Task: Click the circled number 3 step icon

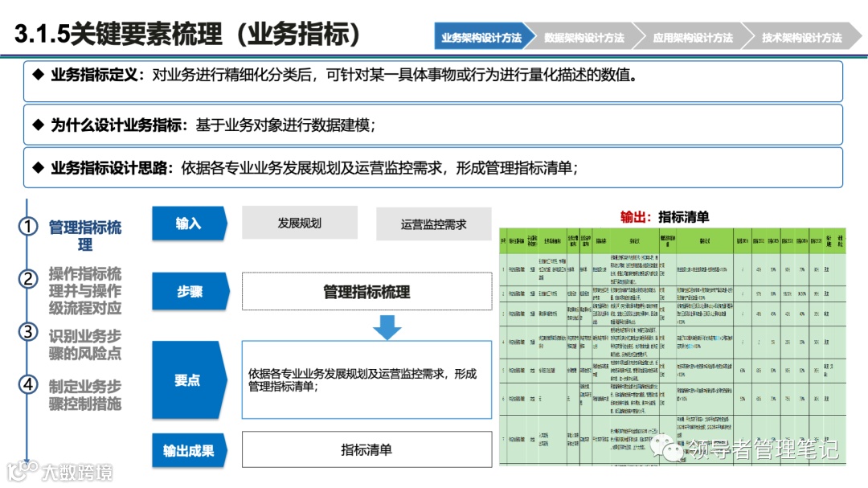Action: click(x=28, y=332)
